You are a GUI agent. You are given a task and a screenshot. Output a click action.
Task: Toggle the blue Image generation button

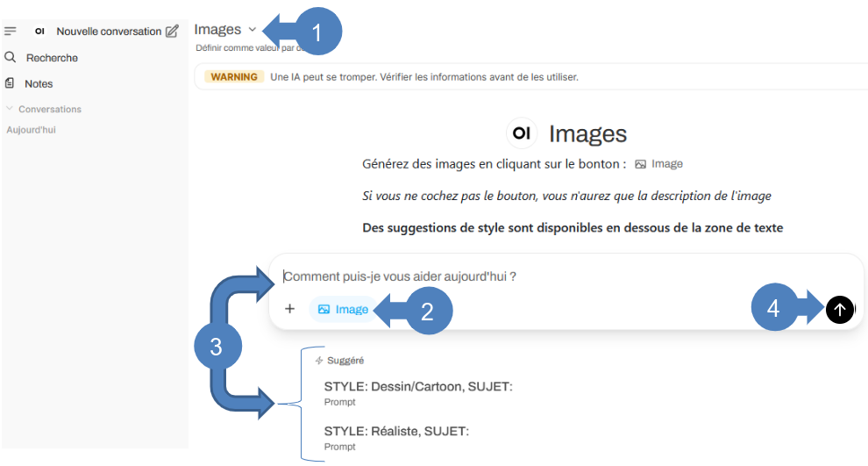[x=343, y=309]
